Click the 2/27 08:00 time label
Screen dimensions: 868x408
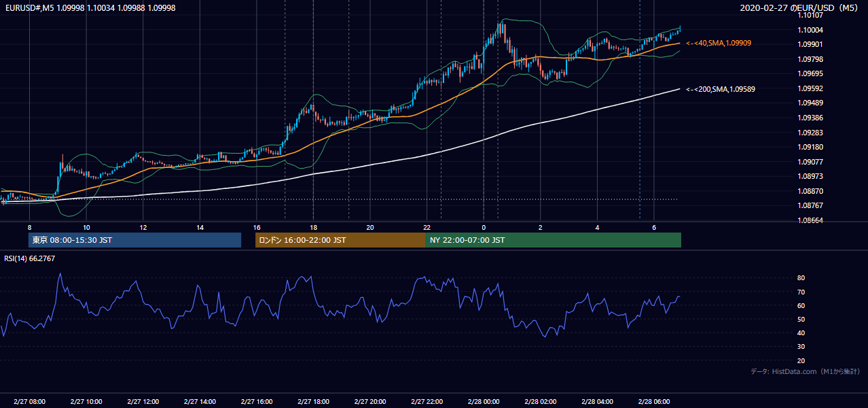(x=29, y=401)
